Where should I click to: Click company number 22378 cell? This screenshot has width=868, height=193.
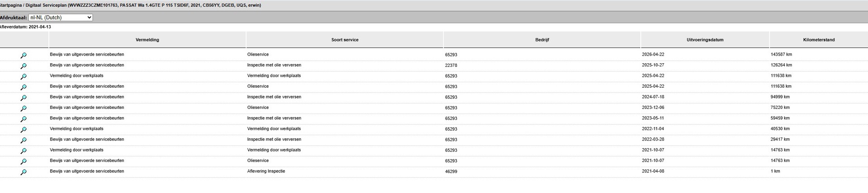(451, 66)
